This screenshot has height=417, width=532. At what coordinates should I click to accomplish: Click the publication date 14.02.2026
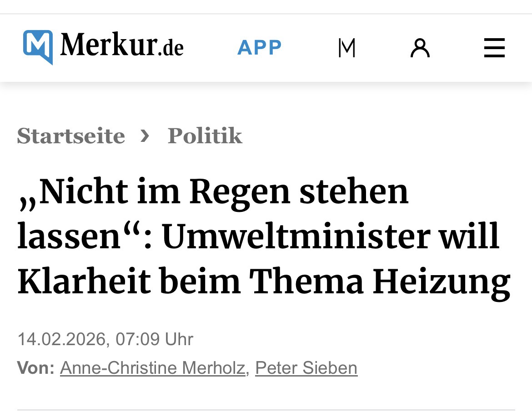[61, 339]
